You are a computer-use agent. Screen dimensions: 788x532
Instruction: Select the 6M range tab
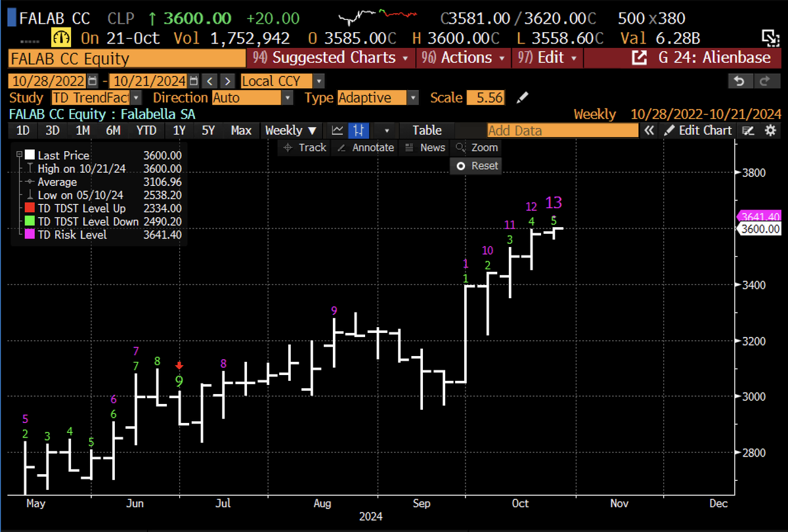[x=113, y=130]
